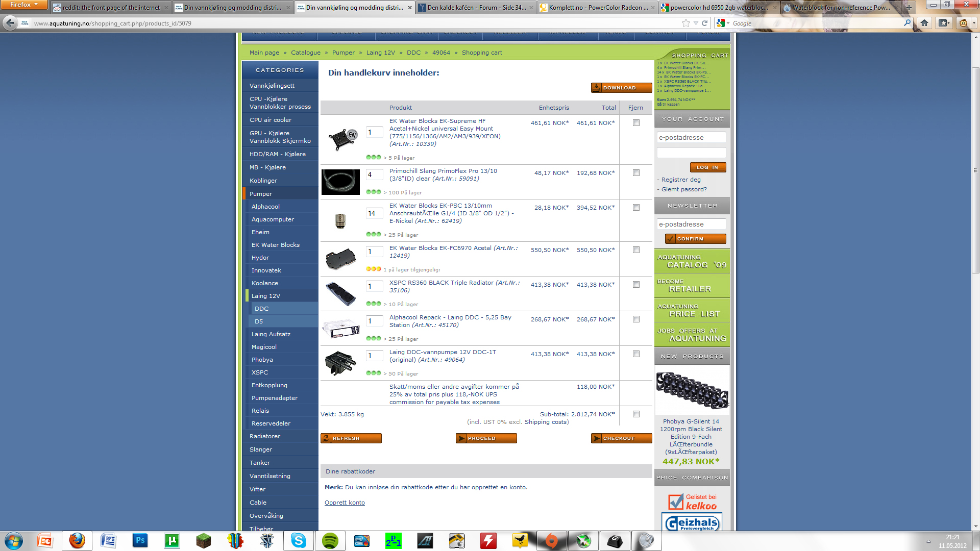Click the REFRESH cart button
This screenshot has width=980, height=551.
(351, 438)
